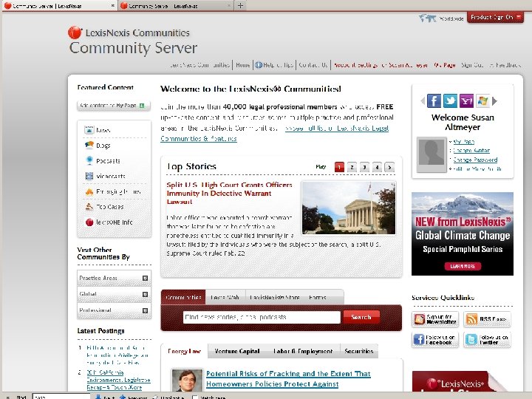Click the Twitter share icon
This screenshot has height=399, width=532.
tap(450, 100)
